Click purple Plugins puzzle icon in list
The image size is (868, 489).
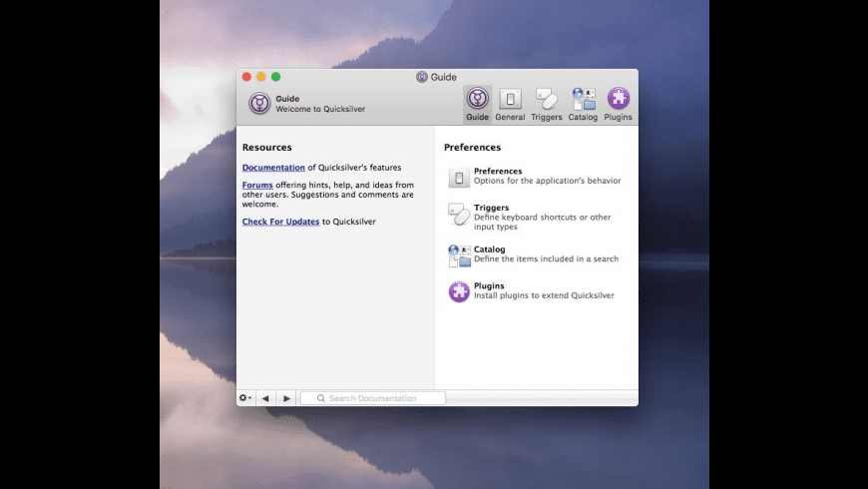[459, 291]
